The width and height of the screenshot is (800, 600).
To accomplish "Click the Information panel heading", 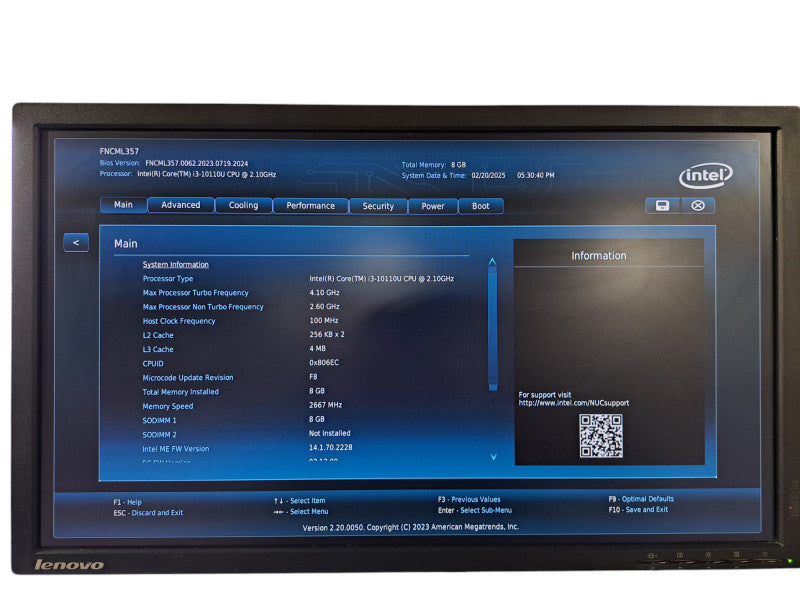I will click(x=598, y=256).
